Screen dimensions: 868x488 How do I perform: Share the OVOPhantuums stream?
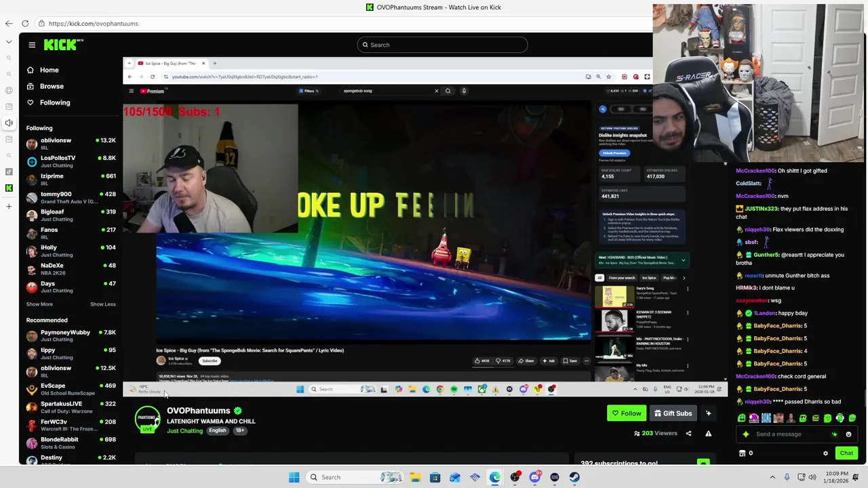[x=688, y=434]
